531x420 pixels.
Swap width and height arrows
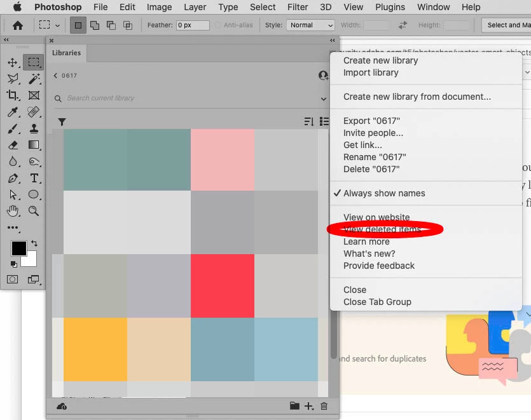[x=403, y=25]
